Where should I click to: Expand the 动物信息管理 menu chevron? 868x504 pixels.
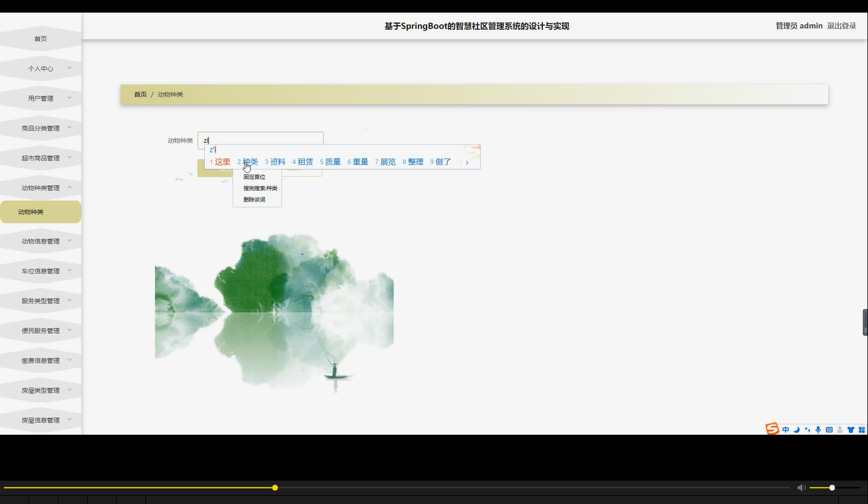tap(70, 241)
